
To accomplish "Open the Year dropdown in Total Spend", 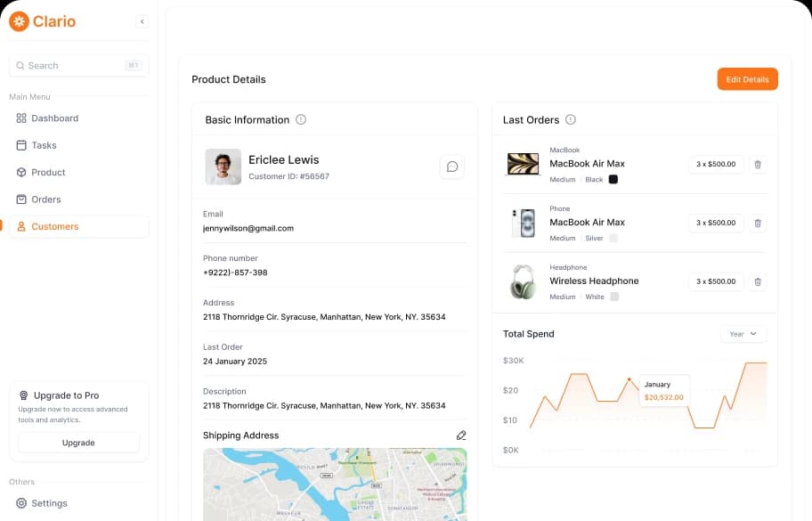I will (x=743, y=333).
